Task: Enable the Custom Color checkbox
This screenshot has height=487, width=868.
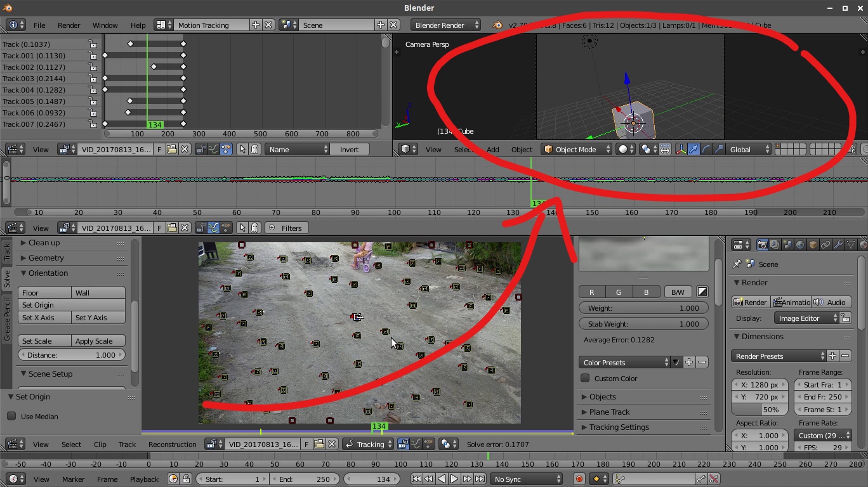Action: click(x=584, y=379)
